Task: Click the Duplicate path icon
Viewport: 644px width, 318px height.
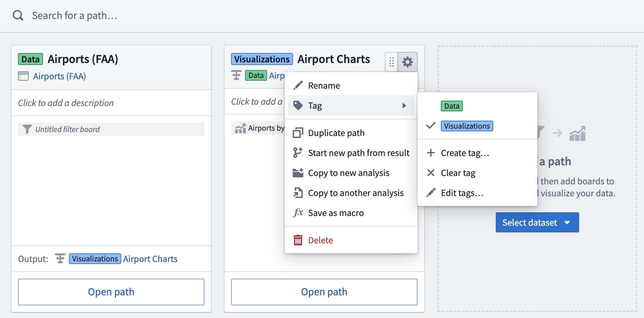Action: (x=298, y=133)
